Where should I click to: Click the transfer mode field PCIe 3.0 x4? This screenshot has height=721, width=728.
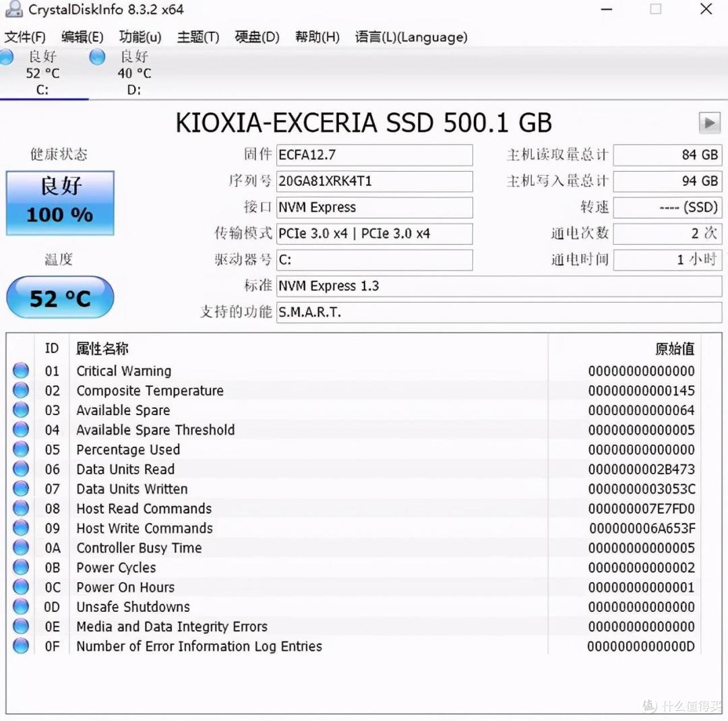click(x=375, y=234)
